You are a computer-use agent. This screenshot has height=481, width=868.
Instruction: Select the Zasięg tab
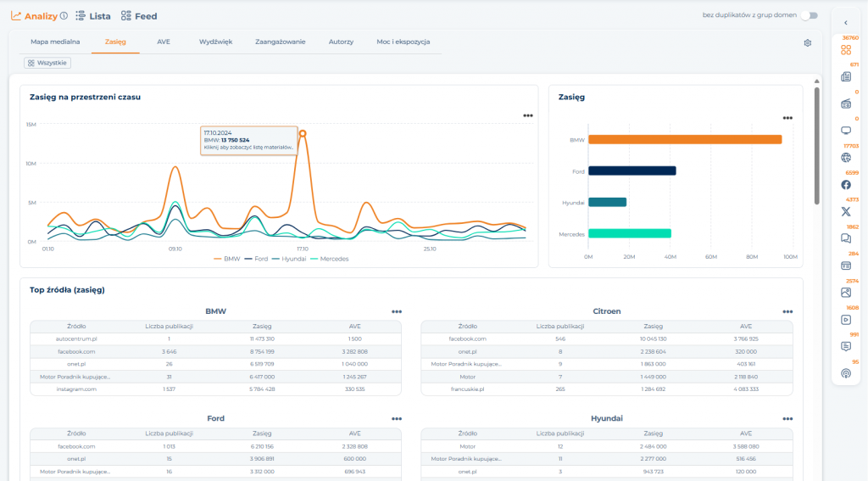click(x=115, y=42)
